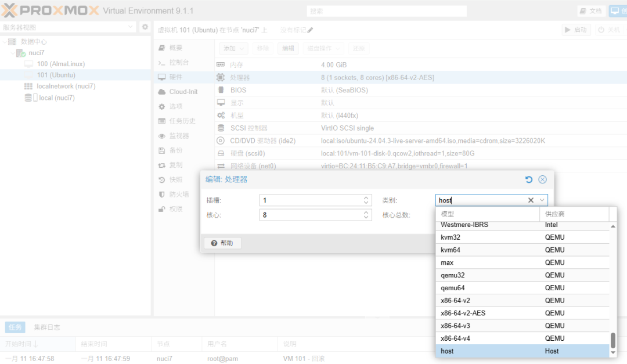This screenshot has height=364, width=627.
Task: Select the CD/DVD 驱动器 (ide2) row
Action: point(421,141)
